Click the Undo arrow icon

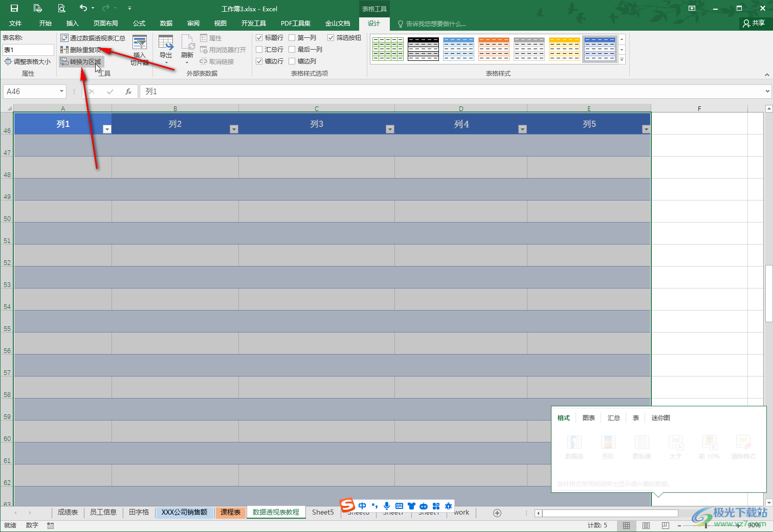83,8
